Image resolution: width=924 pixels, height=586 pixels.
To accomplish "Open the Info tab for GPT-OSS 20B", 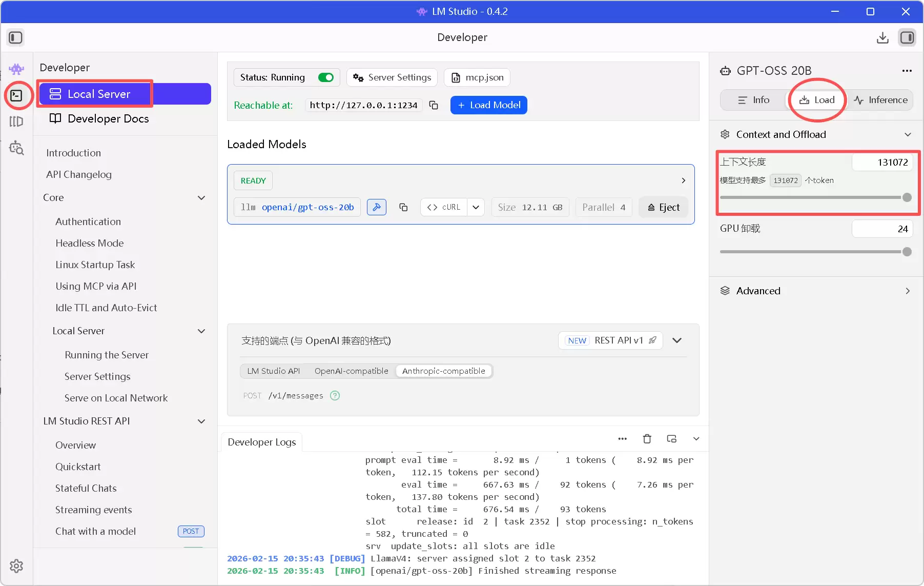I will [753, 100].
